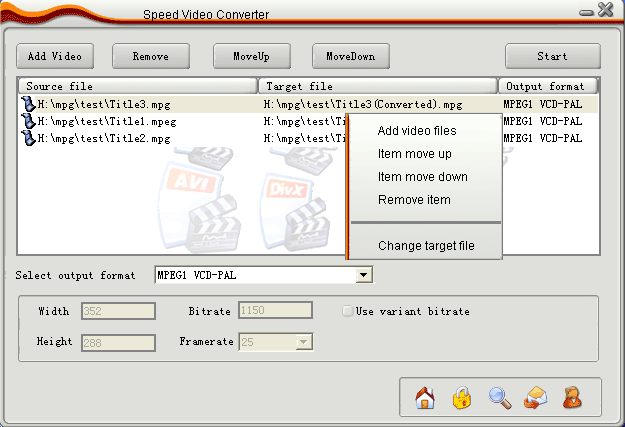The height and width of the screenshot is (427, 625).
Task: Open the home page icon
Action: (425, 397)
